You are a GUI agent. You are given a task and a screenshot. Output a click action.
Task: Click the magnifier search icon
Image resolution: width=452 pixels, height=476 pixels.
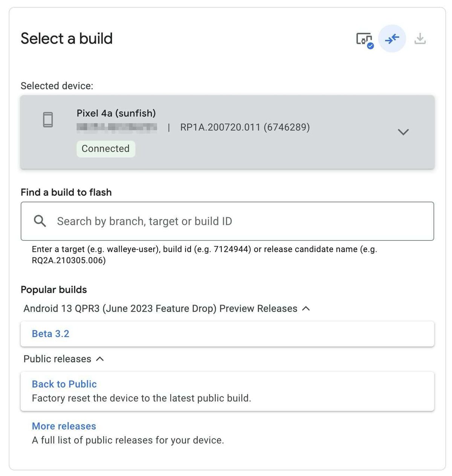point(40,221)
